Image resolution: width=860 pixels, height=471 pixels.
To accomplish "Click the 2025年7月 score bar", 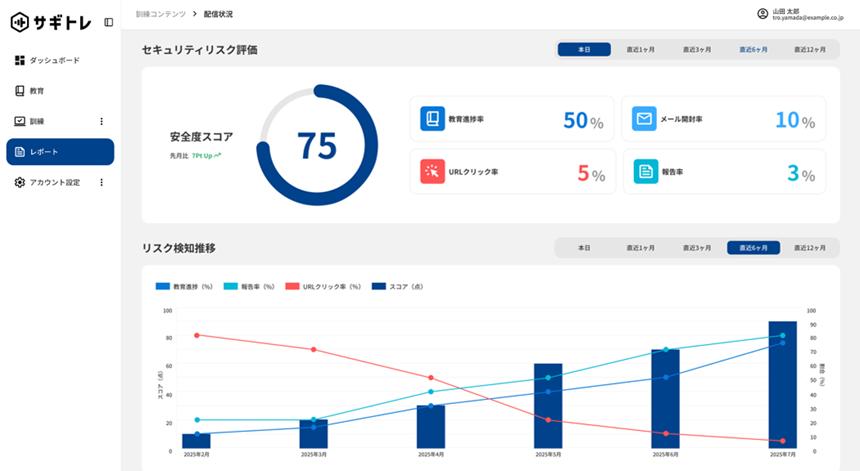I will 782,385.
